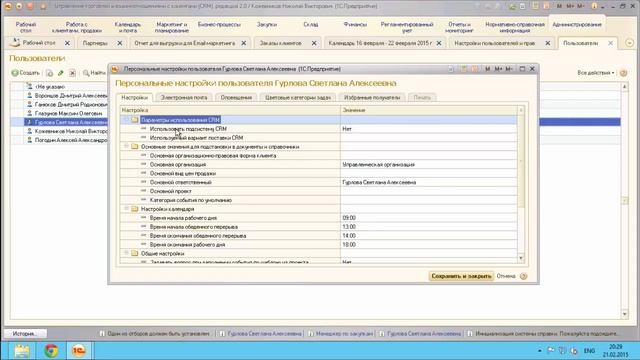Click the M+ button in the main title bar
The image size is (640, 360).
pos(570,6)
